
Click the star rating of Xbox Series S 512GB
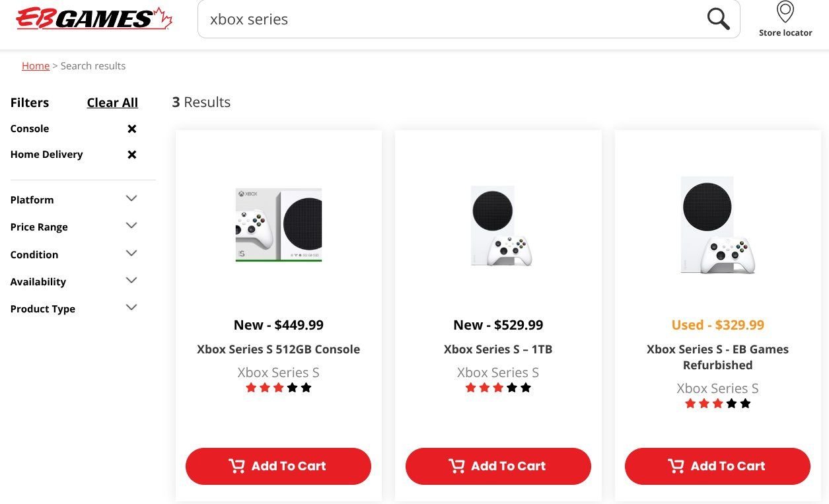click(278, 388)
